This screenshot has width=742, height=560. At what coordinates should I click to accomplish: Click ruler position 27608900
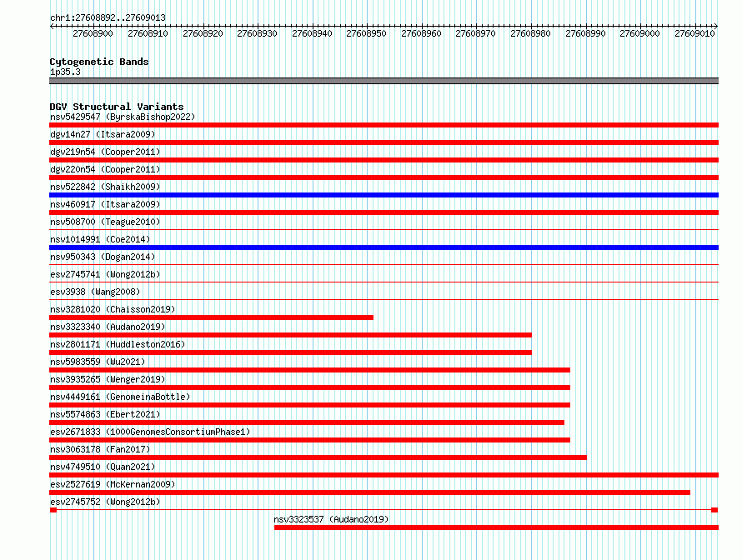(x=93, y=33)
